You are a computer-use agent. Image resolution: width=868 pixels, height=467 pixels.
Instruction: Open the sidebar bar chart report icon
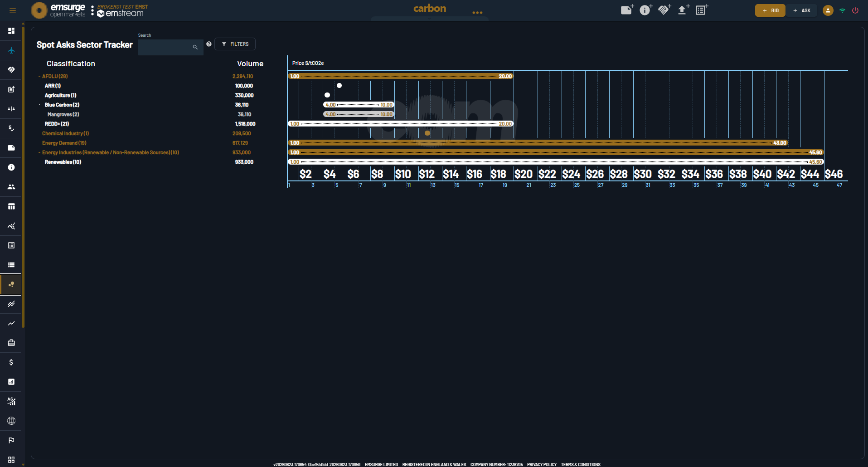tap(11, 382)
